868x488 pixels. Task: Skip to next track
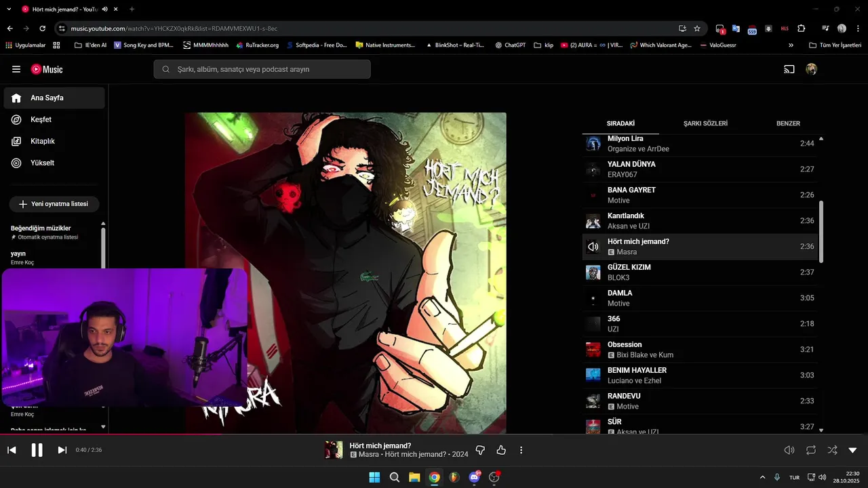62,450
